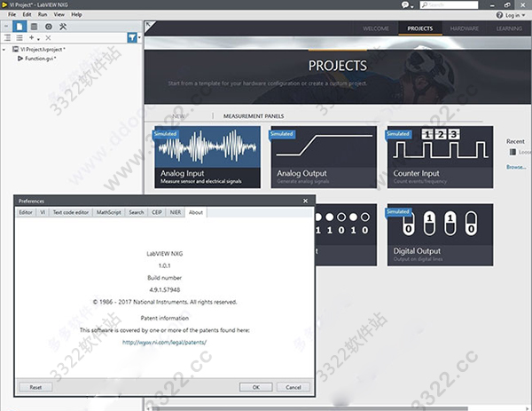Screen dimensions: 532x411
Task: Click the Function.gvi VI arrow icon
Action: 20,59
